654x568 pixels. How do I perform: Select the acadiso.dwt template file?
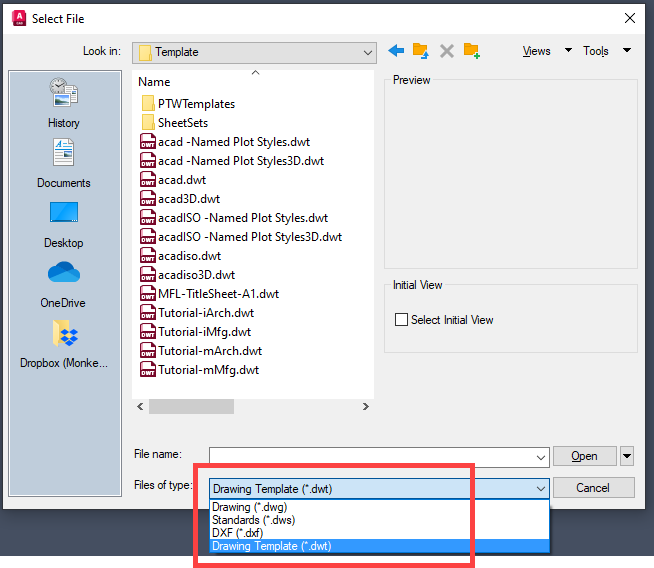click(x=189, y=256)
